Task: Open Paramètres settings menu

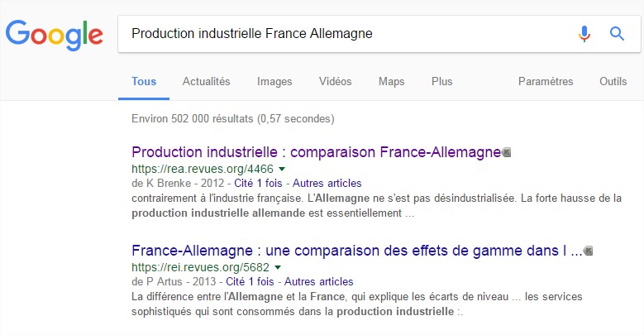Action: (x=546, y=81)
